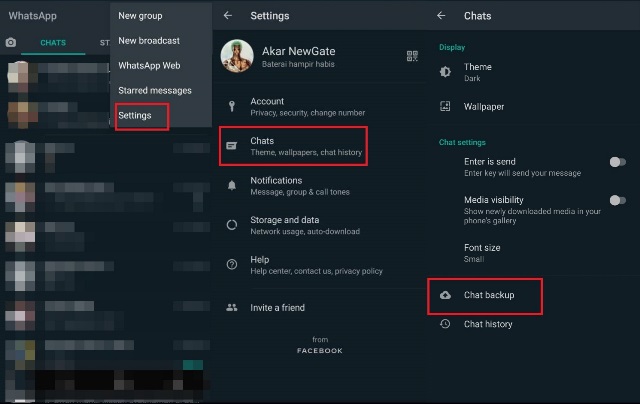This screenshot has width=640, height=404.
Task: Open Starred messages from the menu
Action: [x=155, y=91]
